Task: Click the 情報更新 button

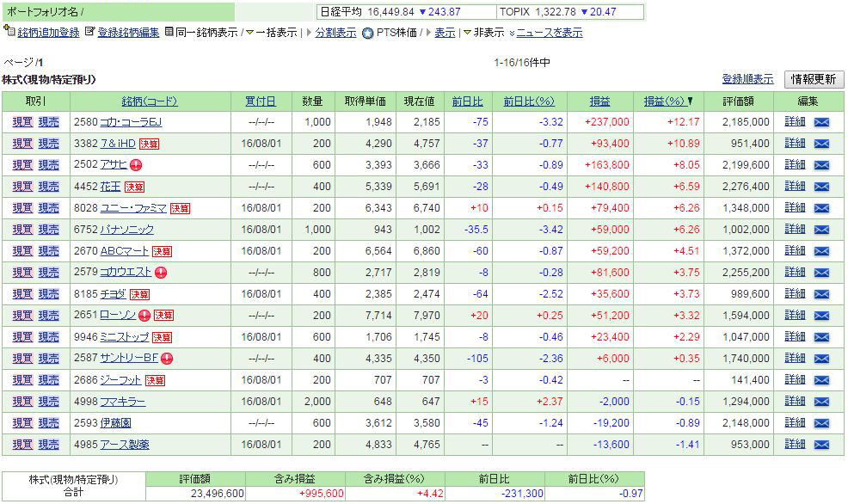Action: [x=814, y=79]
